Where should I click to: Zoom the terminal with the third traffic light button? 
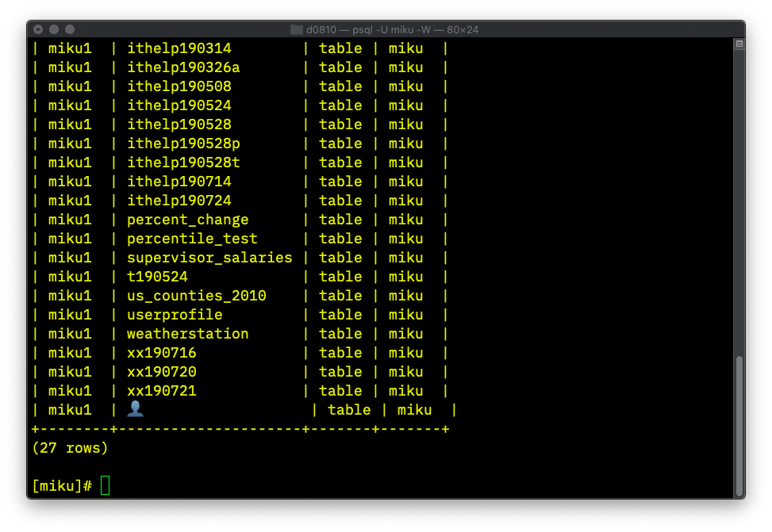pyautogui.click(x=70, y=29)
